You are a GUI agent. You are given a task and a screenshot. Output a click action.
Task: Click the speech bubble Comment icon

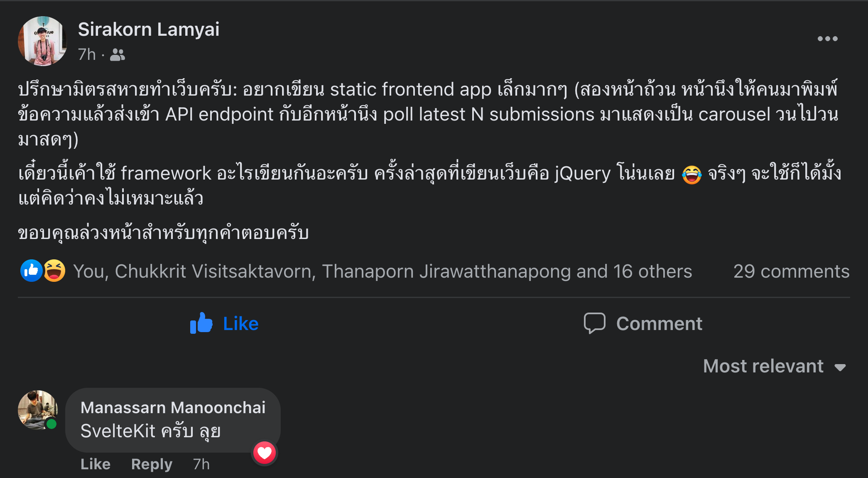[594, 323]
